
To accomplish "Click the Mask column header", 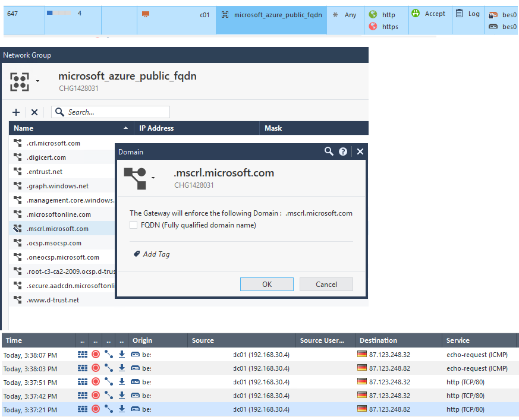I will 314,128.
